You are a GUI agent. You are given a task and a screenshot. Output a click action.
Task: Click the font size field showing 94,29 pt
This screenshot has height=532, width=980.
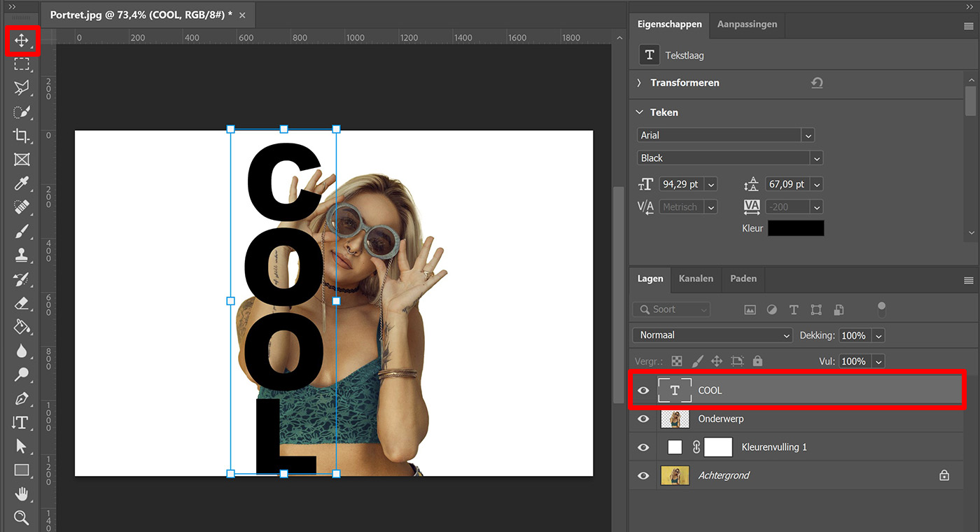pyautogui.click(x=682, y=184)
